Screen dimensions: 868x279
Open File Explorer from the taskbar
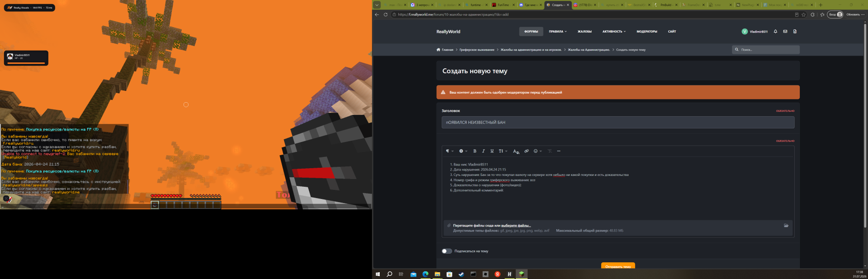coord(437,274)
